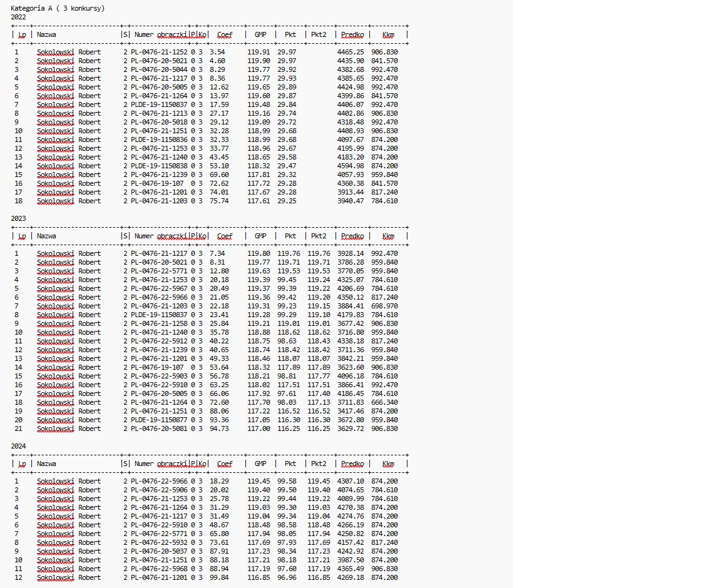Click the Kkm header in the 2024 table
721x588 pixels.
pos(388,464)
